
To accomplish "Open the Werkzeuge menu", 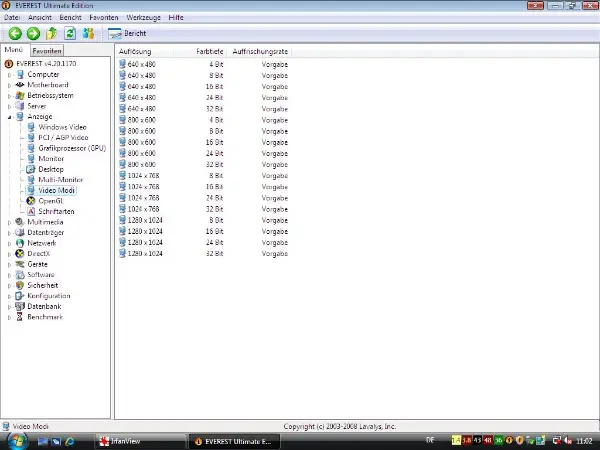I will pos(144,18).
